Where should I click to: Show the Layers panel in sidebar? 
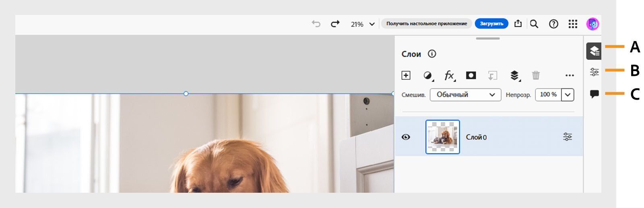(x=594, y=51)
